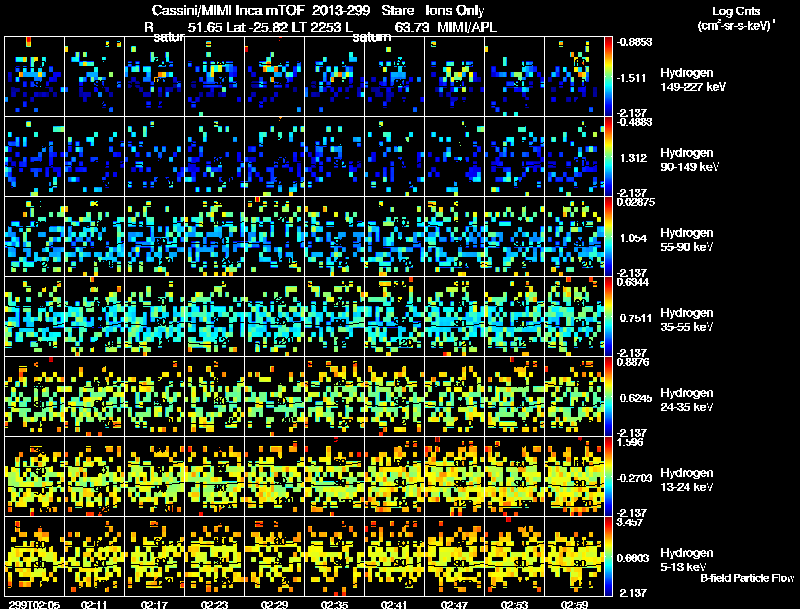Click the 'Cassini/MIMI Inca mTOF' title text

pos(228,11)
